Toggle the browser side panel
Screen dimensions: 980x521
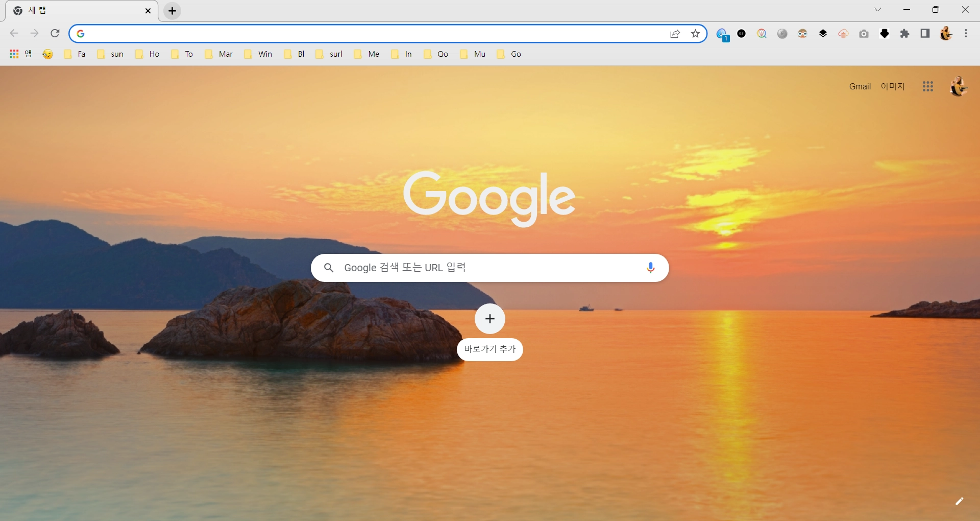[925, 34]
